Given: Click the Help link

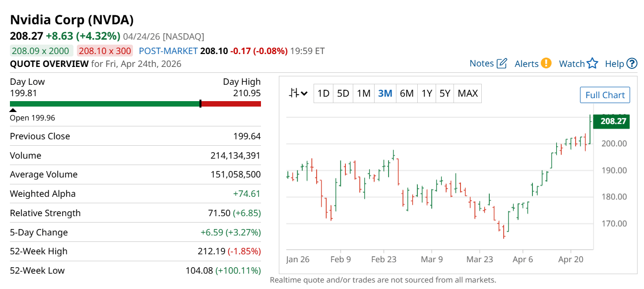Looking at the screenshot, I should tap(614, 63).
